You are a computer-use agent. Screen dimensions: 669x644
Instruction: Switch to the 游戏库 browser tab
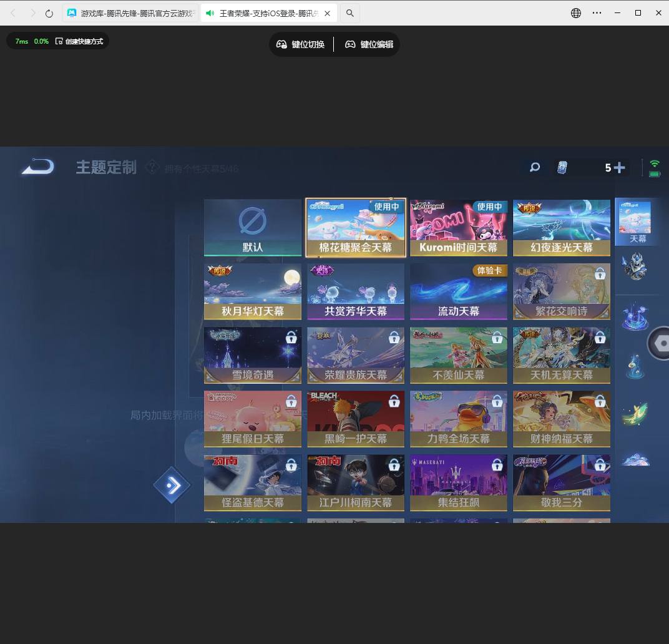click(x=131, y=13)
